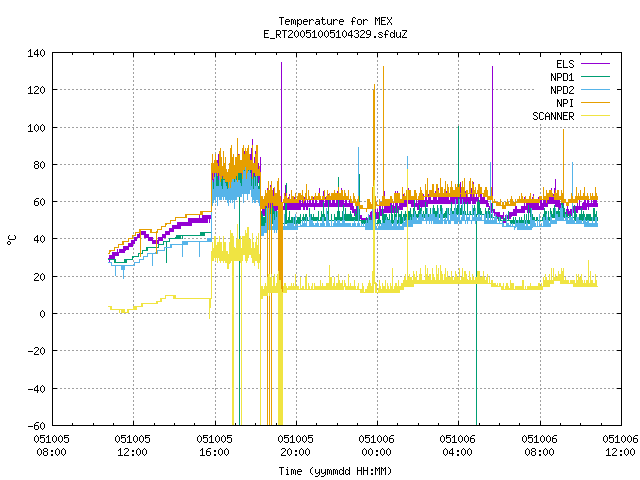Click the y-axis label -60
This screenshot has height=480, width=640.
(36, 426)
